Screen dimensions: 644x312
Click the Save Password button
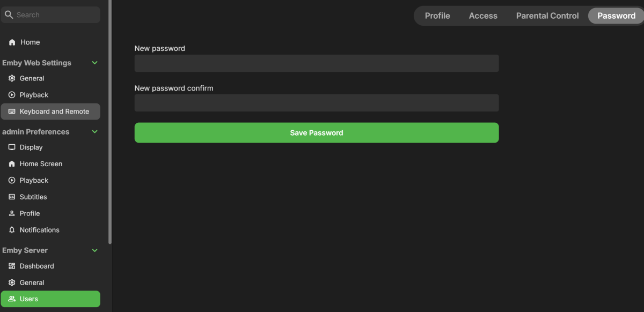pyautogui.click(x=317, y=133)
